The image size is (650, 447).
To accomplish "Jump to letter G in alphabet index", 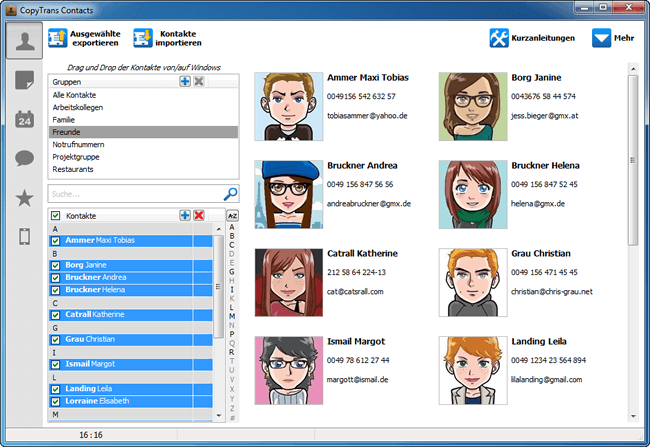I will coord(232,272).
